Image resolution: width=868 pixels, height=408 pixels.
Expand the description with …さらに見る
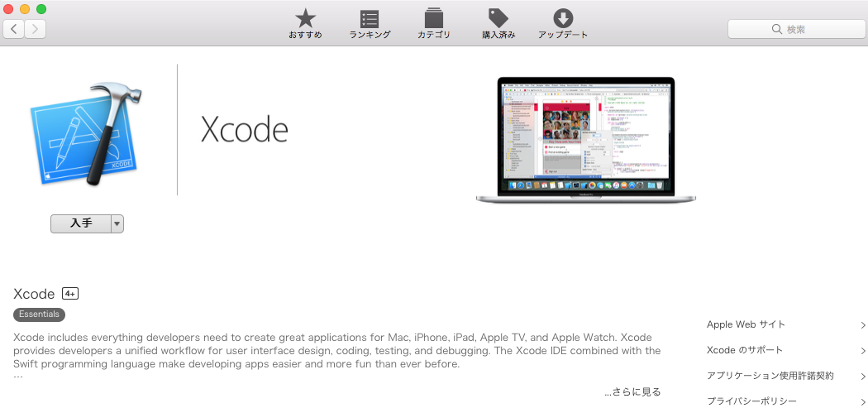632,392
